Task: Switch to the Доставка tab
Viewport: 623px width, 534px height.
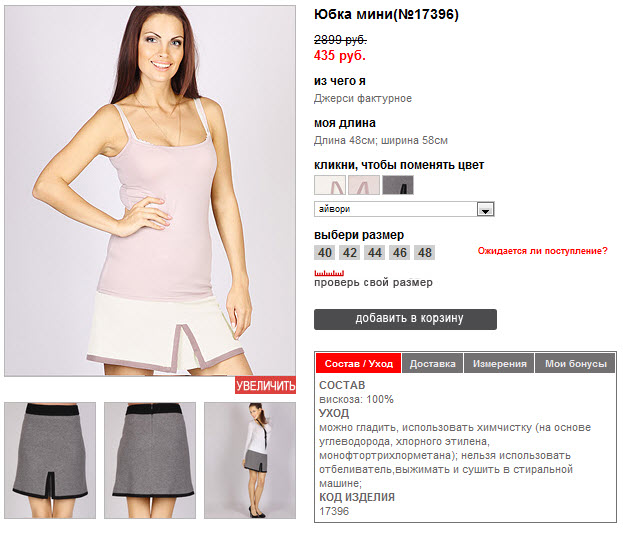Action: coord(432,363)
